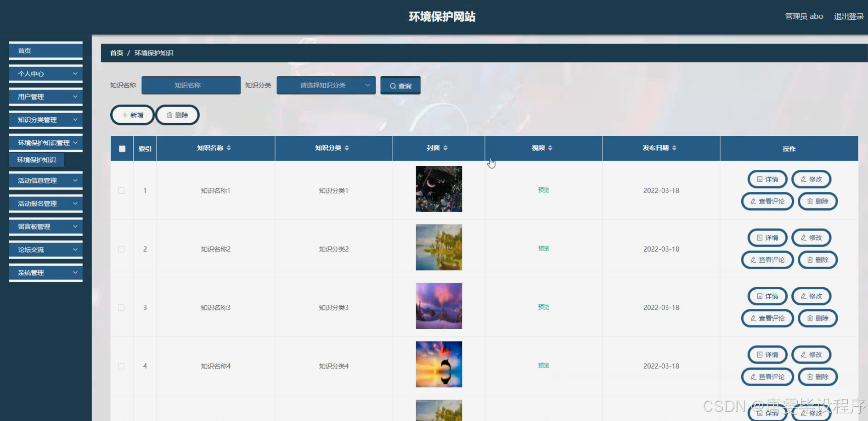This screenshot has height=421, width=868.
Task: Expand the 论坛交流 sidebar menu
Action: [45, 249]
